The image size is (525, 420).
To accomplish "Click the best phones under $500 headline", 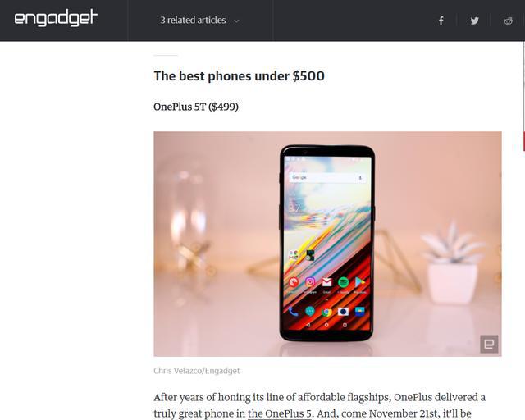I will (239, 76).
